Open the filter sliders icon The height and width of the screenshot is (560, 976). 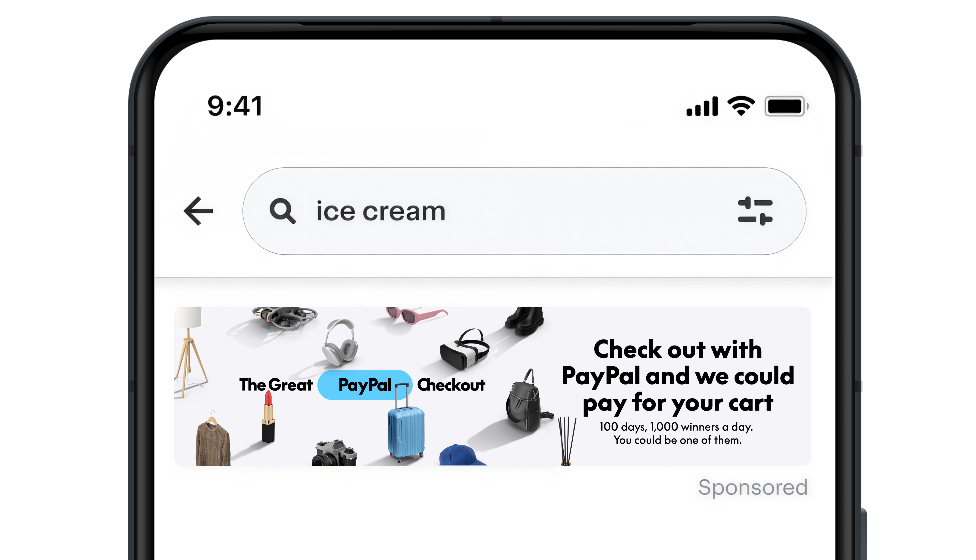(x=755, y=211)
